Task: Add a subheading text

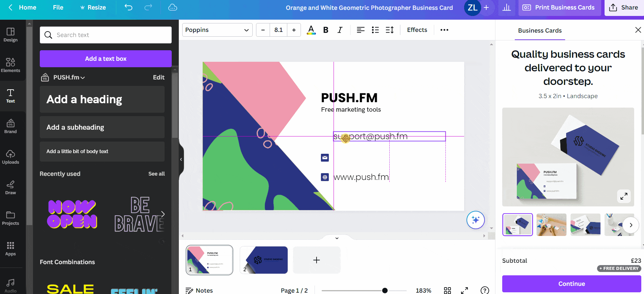Action: [x=102, y=127]
